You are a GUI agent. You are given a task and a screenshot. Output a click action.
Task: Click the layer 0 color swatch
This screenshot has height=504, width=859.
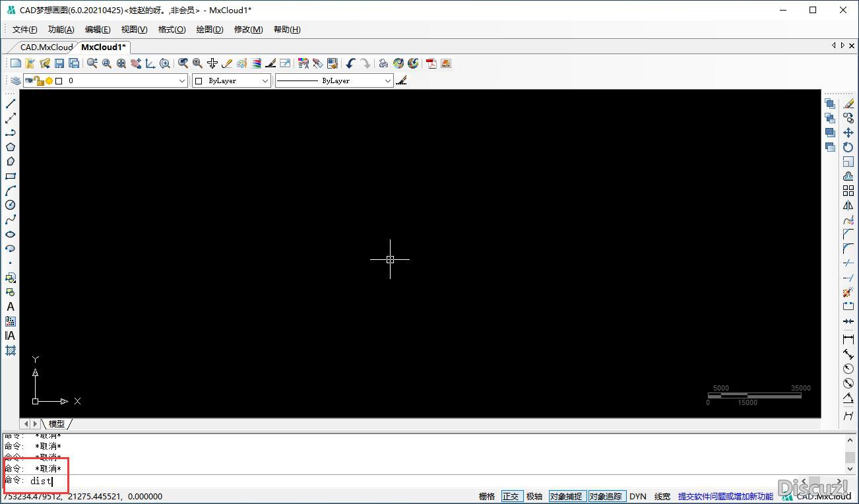tap(59, 80)
